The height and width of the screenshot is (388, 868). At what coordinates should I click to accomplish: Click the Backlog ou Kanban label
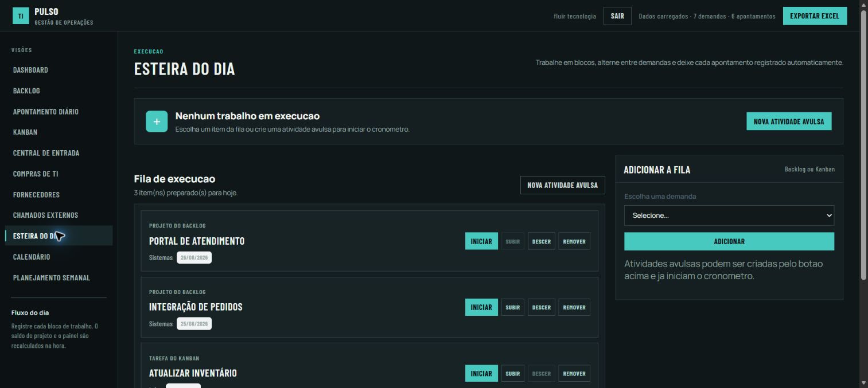coord(809,169)
